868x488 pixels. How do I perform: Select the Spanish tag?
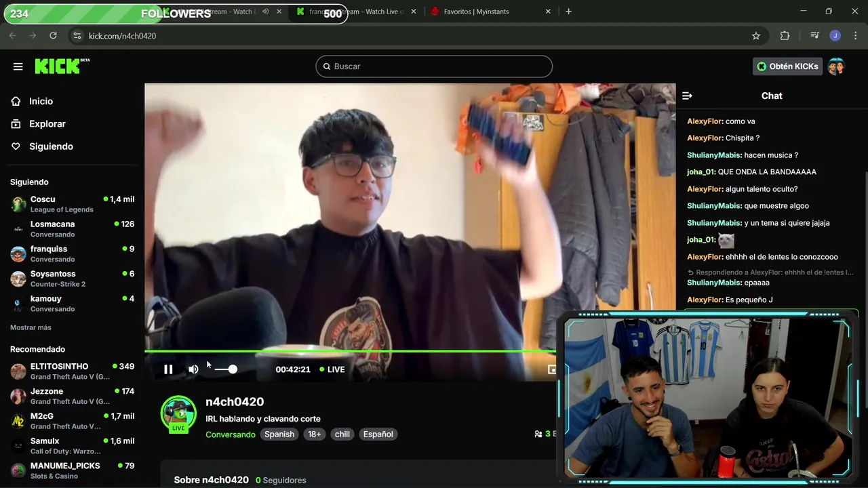[x=279, y=434]
